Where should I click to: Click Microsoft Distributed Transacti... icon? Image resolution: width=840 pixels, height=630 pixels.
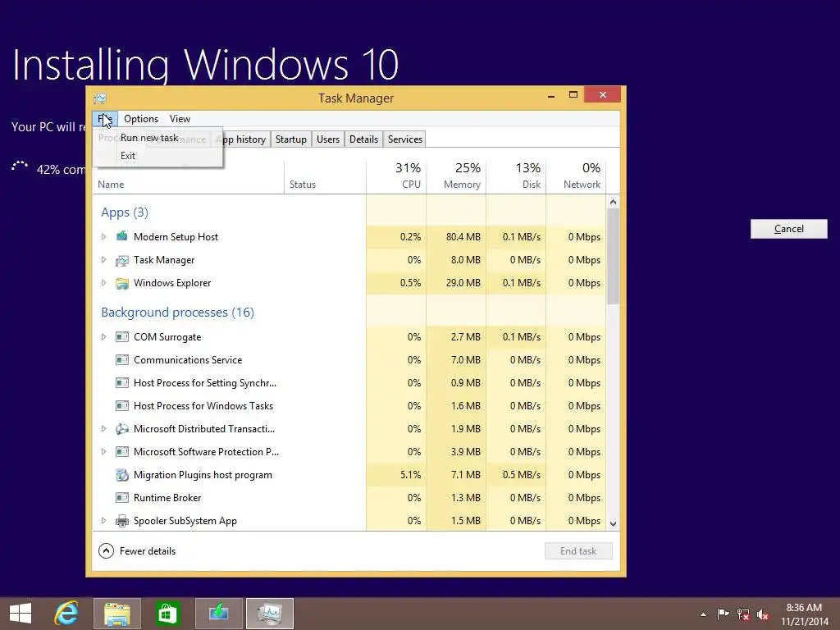pos(122,428)
